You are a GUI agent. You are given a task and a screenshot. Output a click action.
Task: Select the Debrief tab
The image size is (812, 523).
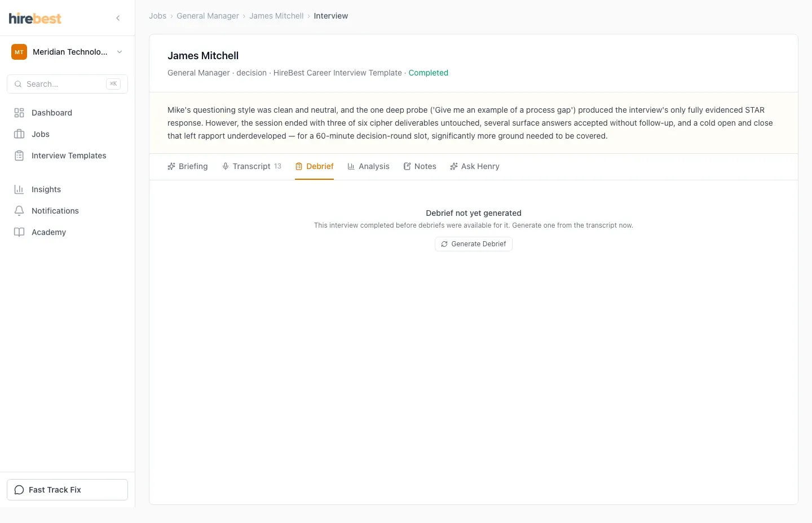point(315,166)
